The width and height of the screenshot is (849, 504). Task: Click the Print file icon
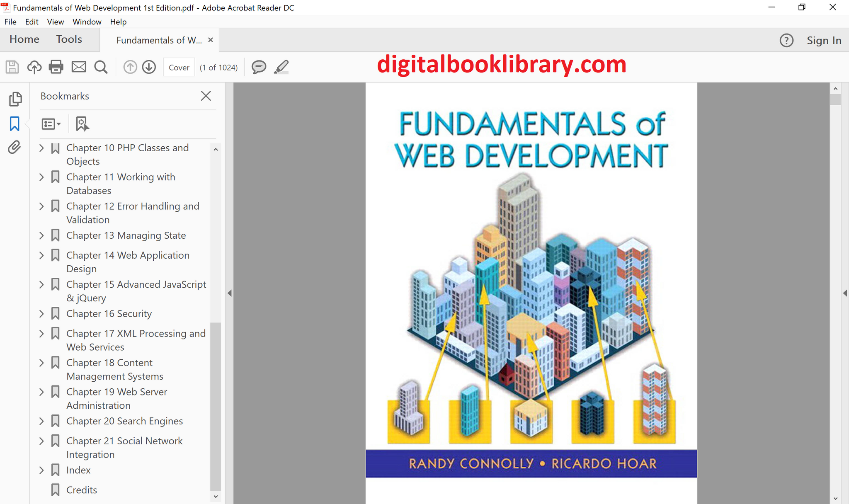[56, 67]
